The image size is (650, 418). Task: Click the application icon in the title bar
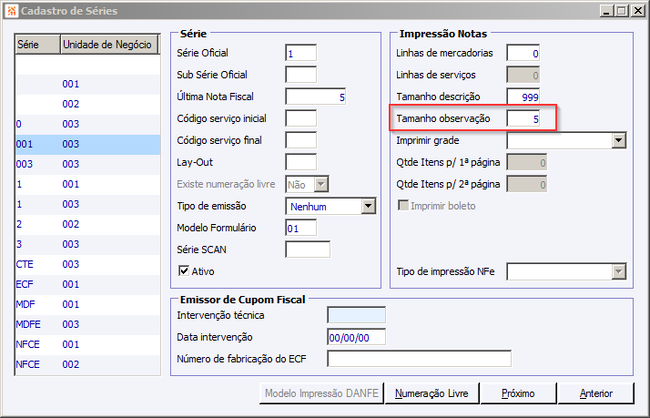(12, 11)
